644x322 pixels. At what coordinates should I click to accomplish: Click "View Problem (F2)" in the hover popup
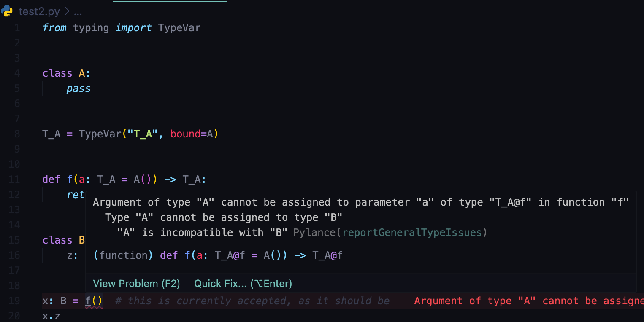click(x=136, y=283)
